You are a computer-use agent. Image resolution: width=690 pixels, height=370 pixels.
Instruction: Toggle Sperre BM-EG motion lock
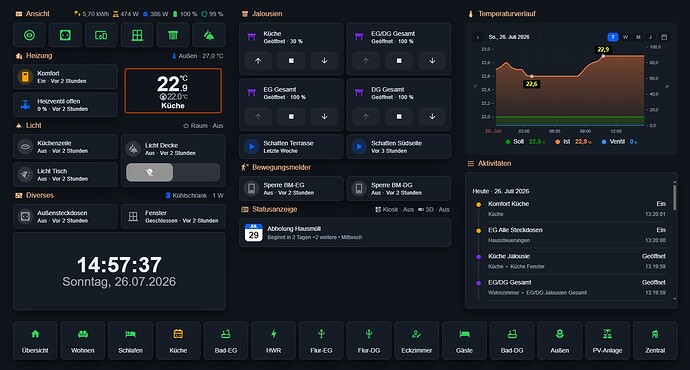(x=291, y=189)
